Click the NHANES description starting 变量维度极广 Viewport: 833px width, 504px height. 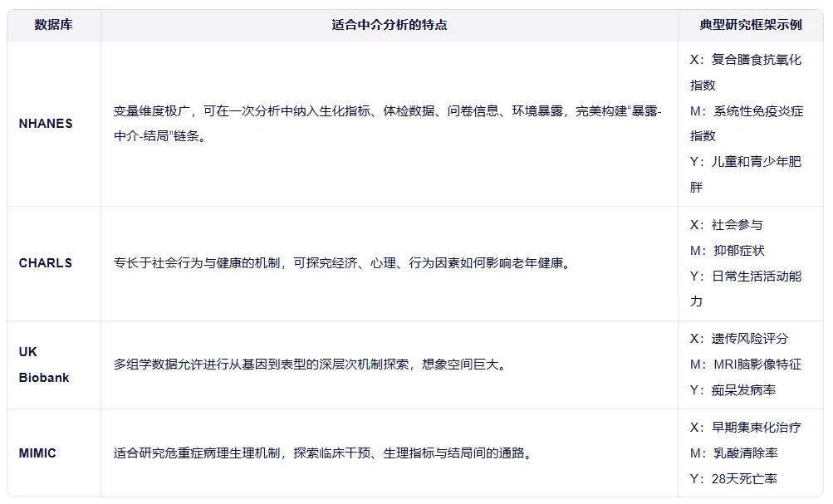pyautogui.click(x=387, y=124)
